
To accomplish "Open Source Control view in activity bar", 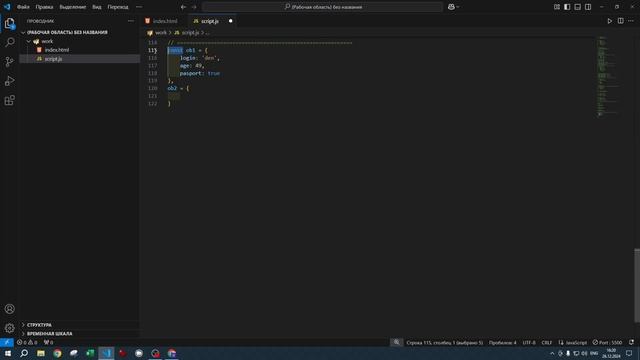I will point(9,62).
